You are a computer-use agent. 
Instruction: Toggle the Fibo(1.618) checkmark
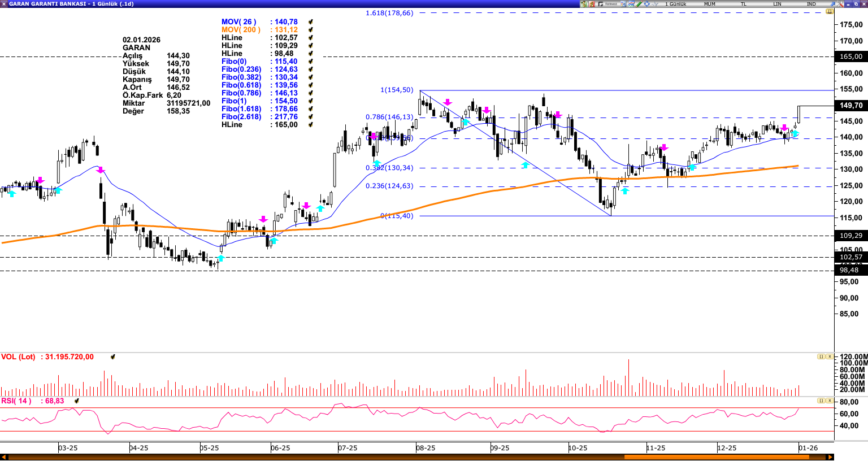(x=311, y=109)
